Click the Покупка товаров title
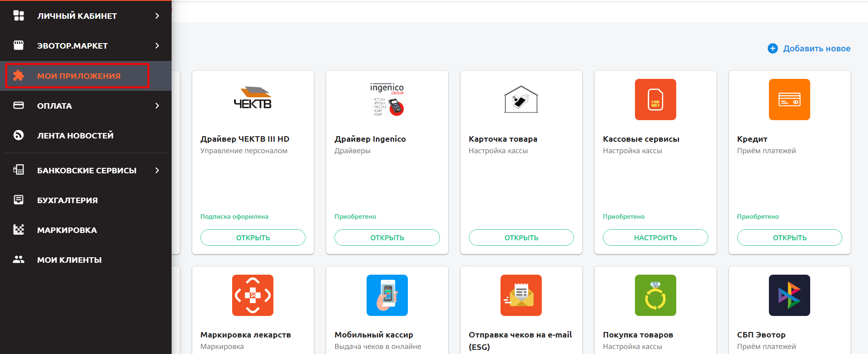The width and height of the screenshot is (868, 354). click(x=638, y=335)
